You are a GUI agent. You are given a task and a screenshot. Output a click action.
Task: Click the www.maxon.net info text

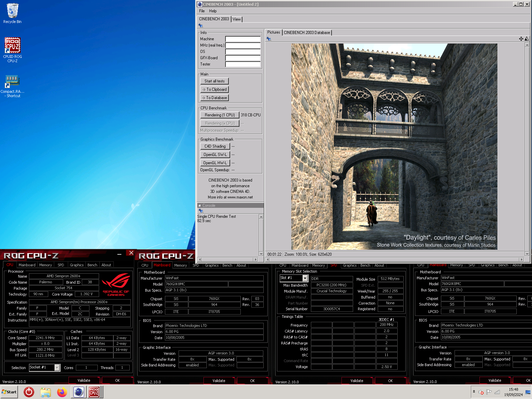[x=240, y=197]
